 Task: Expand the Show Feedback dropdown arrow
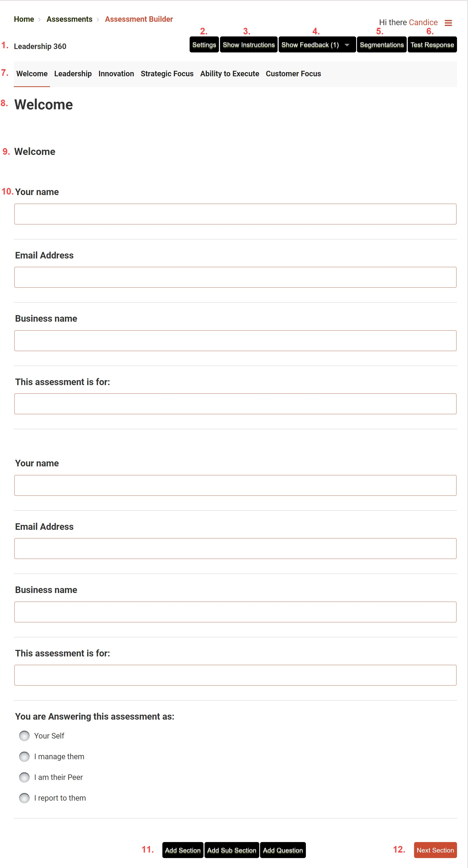click(x=347, y=45)
